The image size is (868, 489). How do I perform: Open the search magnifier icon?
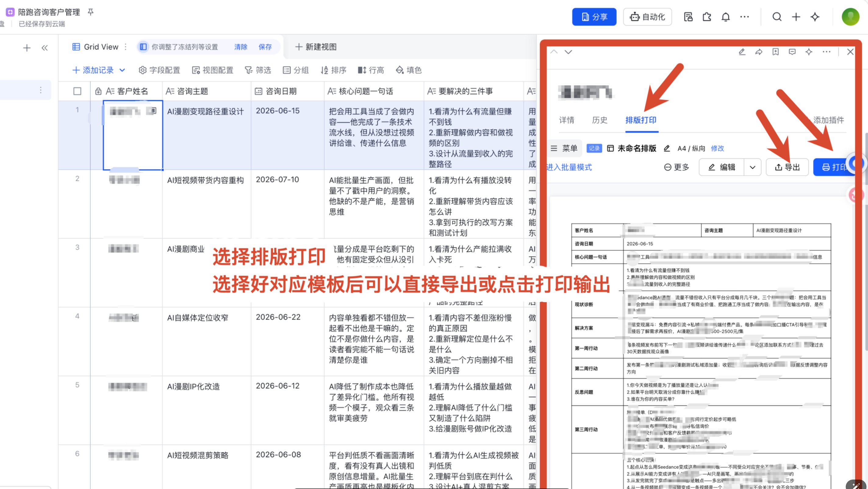tap(777, 17)
